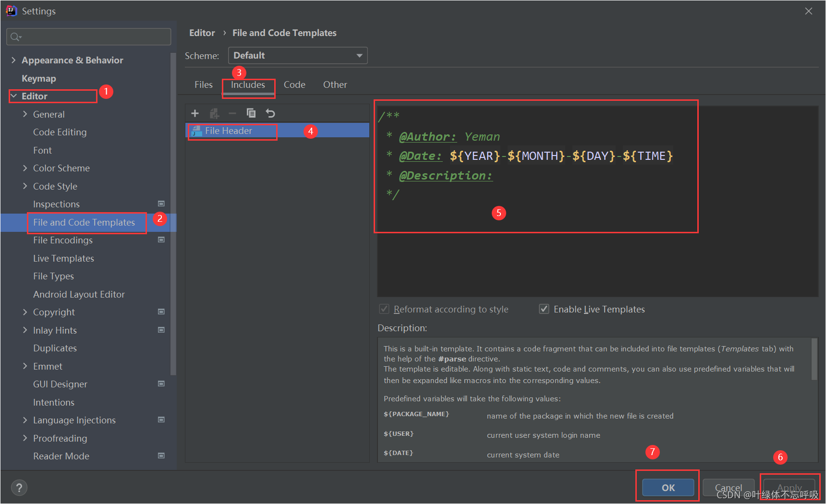This screenshot has width=826, height=504.
Task: Expand the Inlay Hints node
Action: pyautogui.click(x=25, y=330)
